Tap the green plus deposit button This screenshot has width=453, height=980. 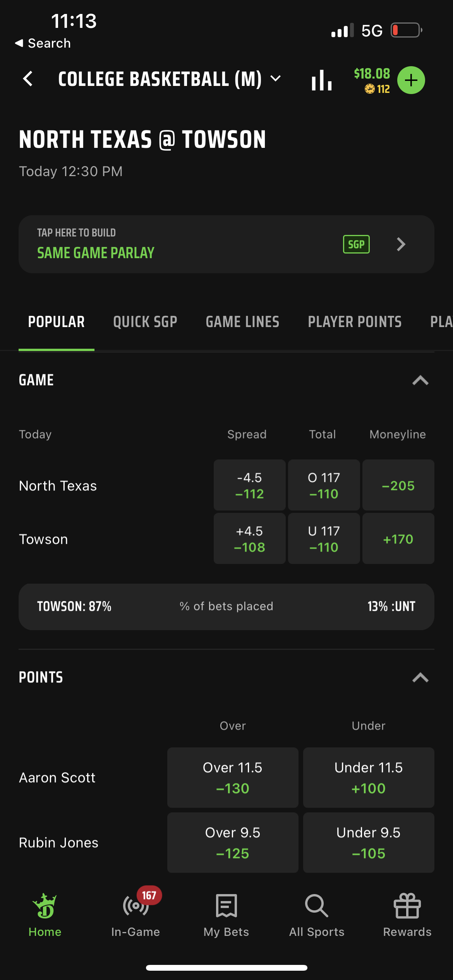[x=411, y=81]
